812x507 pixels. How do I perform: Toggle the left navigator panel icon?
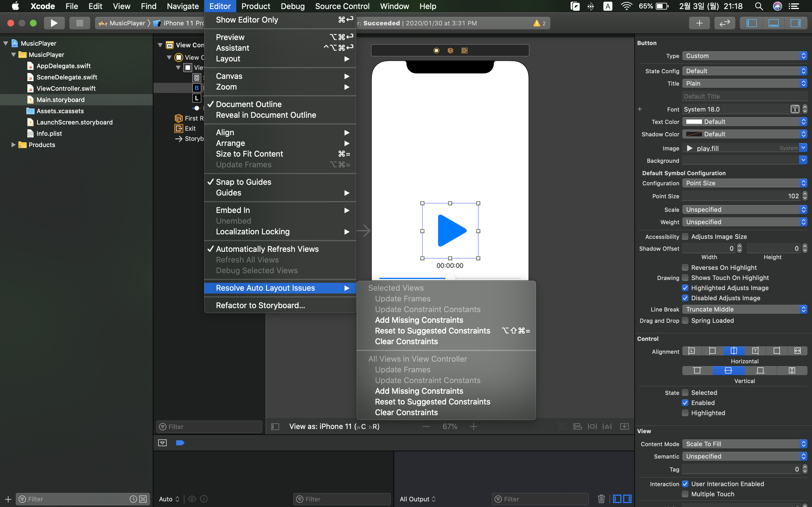(751, 23)
